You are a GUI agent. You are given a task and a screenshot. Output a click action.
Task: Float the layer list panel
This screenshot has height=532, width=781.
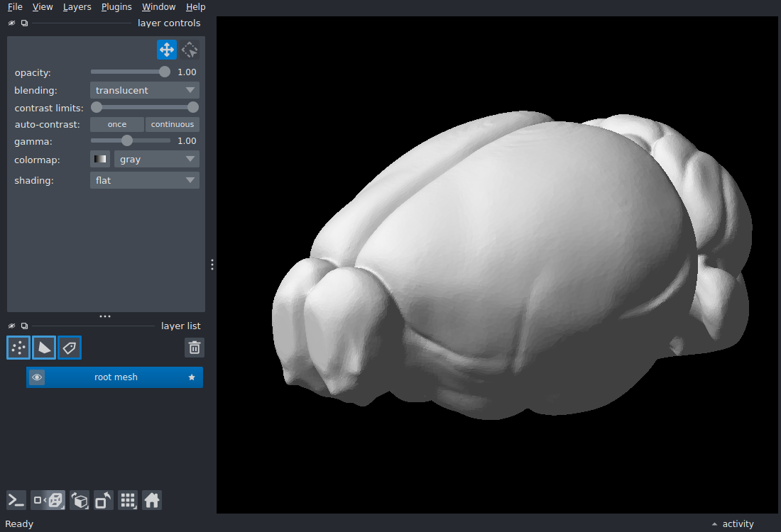(x=24, y=326)
